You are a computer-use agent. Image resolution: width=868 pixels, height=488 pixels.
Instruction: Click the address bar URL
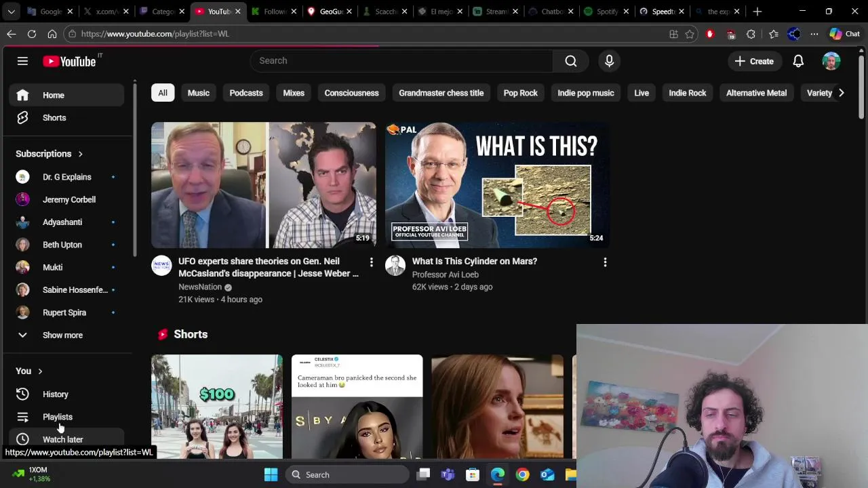click(x=155, y=34)
